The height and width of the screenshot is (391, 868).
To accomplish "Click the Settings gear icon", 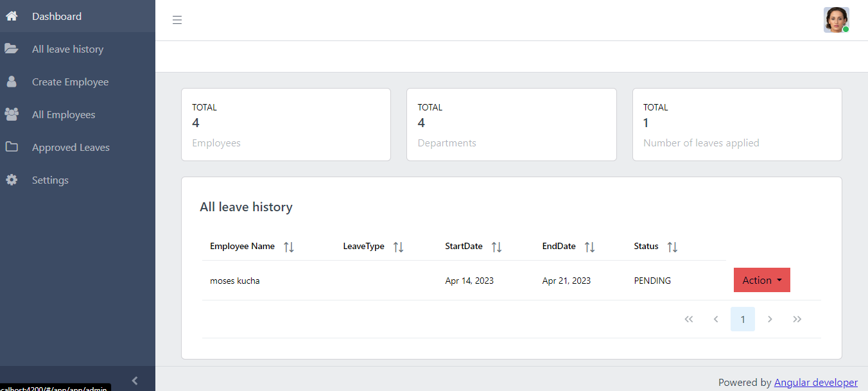I will click(12, 180).
